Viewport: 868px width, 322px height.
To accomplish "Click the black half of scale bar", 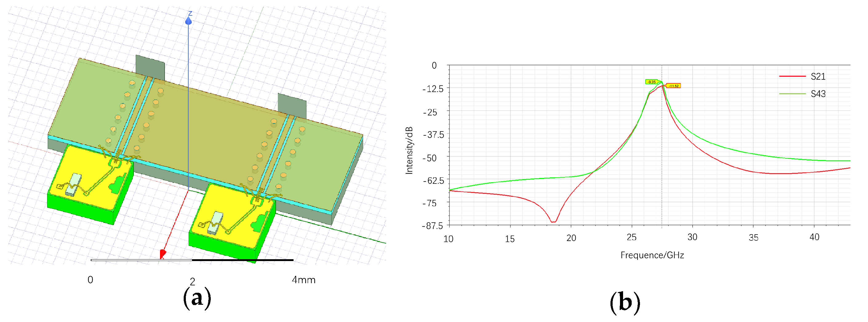I will tap(242, 260).
